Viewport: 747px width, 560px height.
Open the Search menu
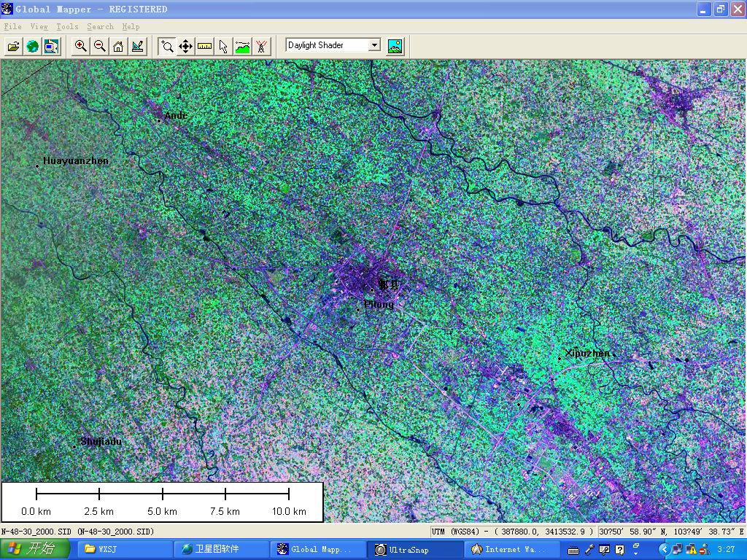tap(100, 26)
